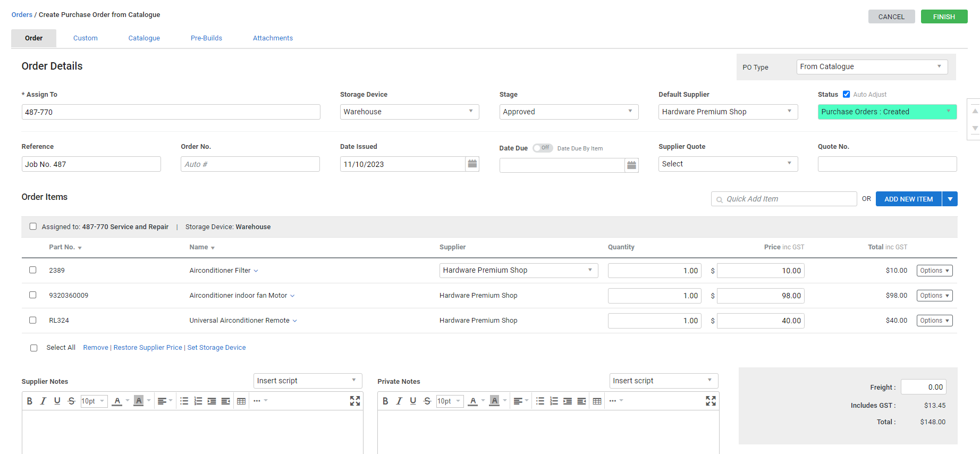Insert a numbered list in Private Notes
980x454 pixels.
pos(554,401)
